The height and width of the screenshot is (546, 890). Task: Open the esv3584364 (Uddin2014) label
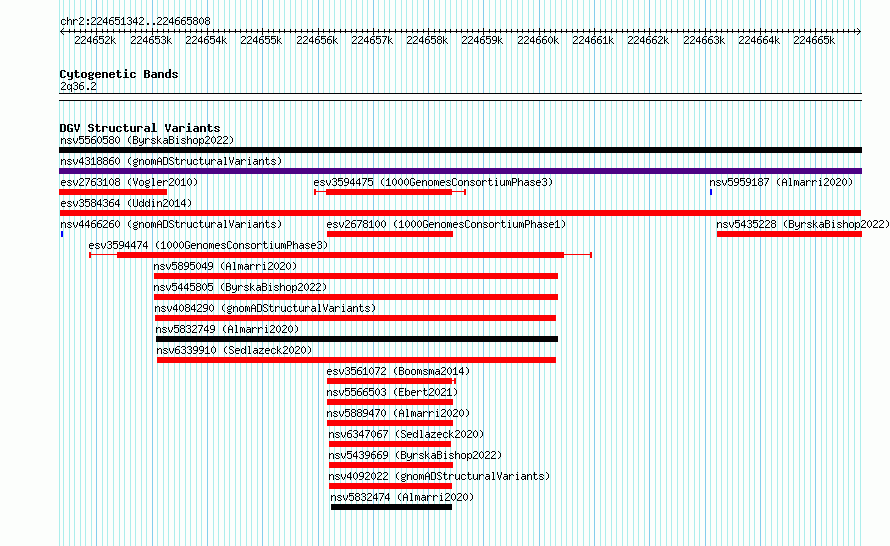click(126, 203)
